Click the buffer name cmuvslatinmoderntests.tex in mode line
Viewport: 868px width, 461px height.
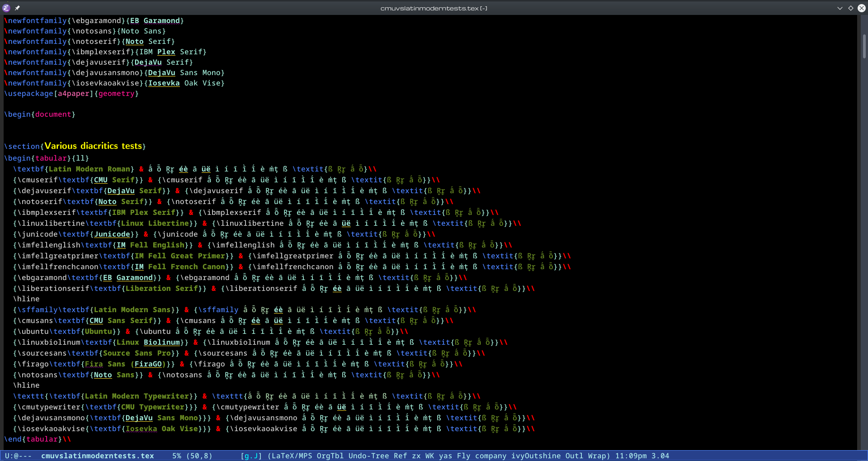97,456
